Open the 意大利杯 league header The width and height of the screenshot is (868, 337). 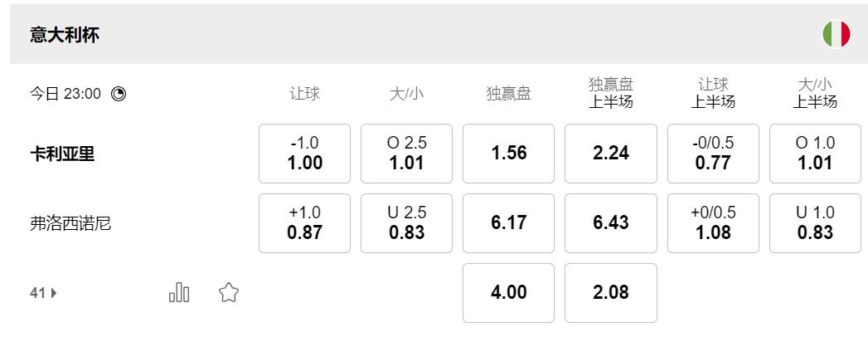(65, 35)
